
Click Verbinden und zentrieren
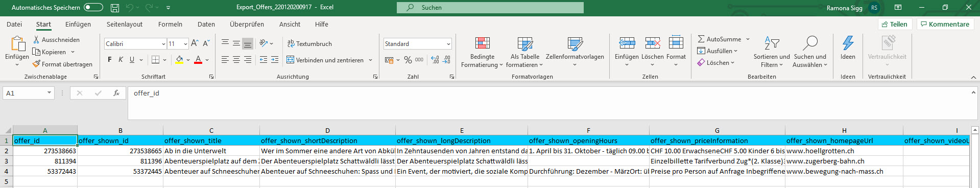[325, 60]
